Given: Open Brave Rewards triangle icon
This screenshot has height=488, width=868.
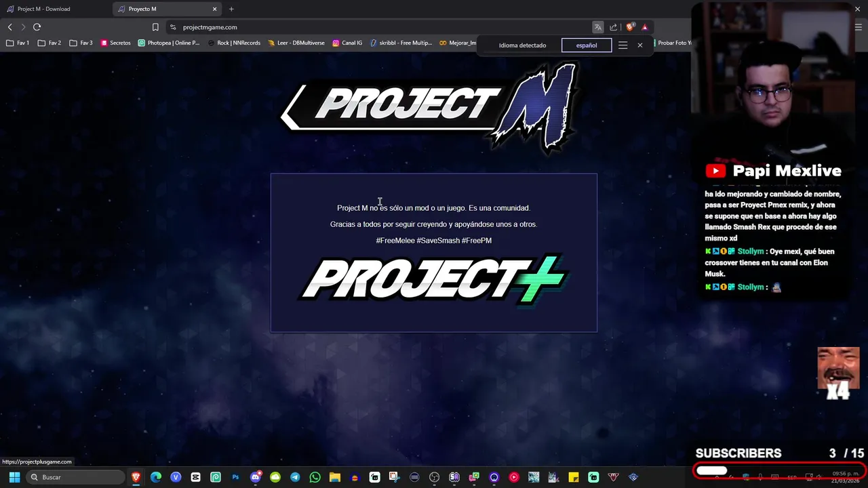Looking at the screenshot, I should coord(644,27).
